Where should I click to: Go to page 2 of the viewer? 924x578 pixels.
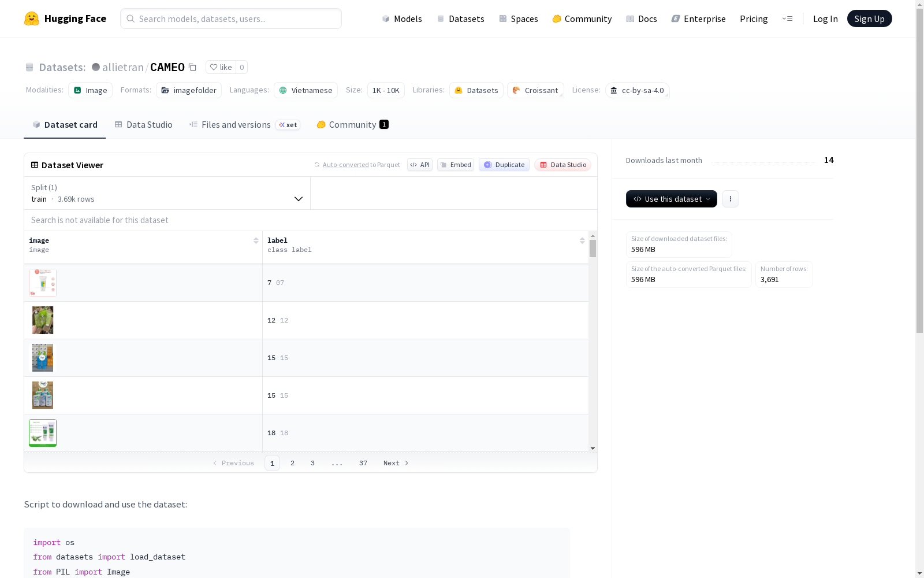293,463
